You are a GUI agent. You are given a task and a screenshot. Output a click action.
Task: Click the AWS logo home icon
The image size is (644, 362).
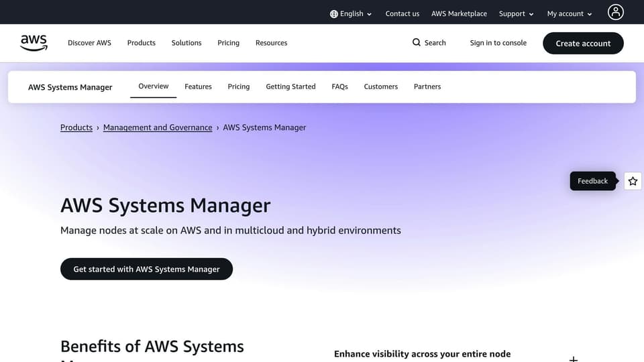tap(34, 43)
